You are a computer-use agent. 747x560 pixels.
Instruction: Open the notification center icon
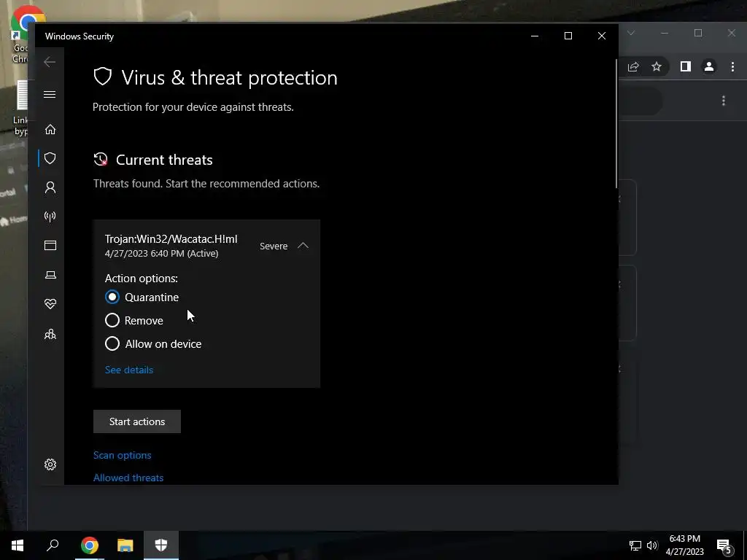(724, 546)
